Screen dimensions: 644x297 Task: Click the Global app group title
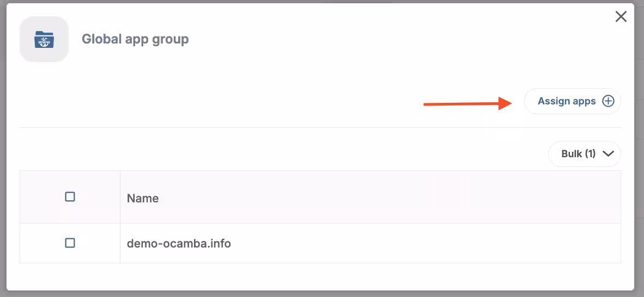click(135, 39)
